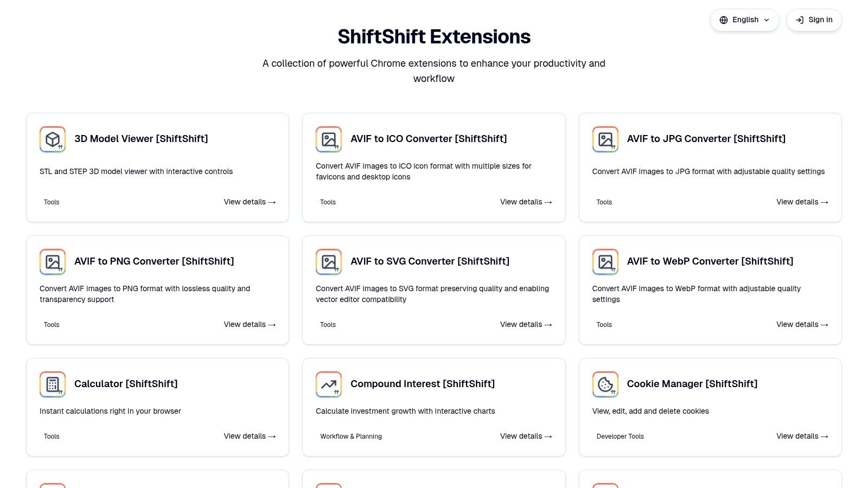This screenshot has height=488, width=868.
Task: Click the 3D Model Viewer cube icon
Action: (x=52, y=139)
